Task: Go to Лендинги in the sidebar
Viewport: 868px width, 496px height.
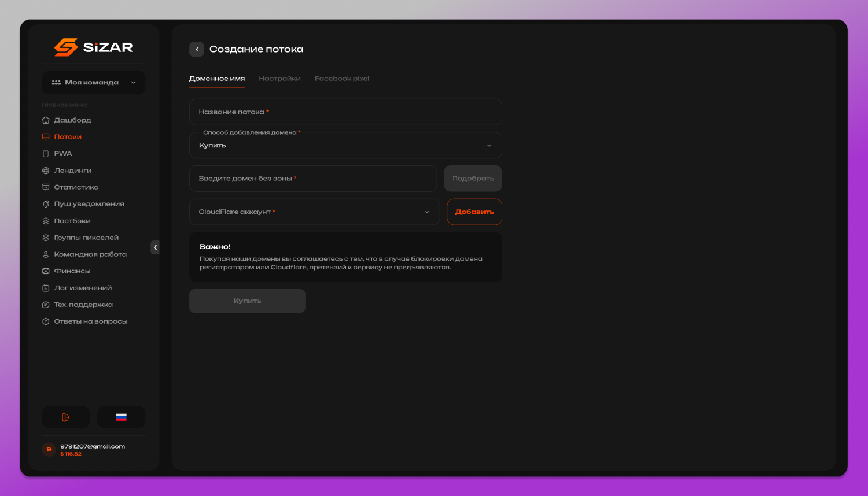Action: point(73,171)
